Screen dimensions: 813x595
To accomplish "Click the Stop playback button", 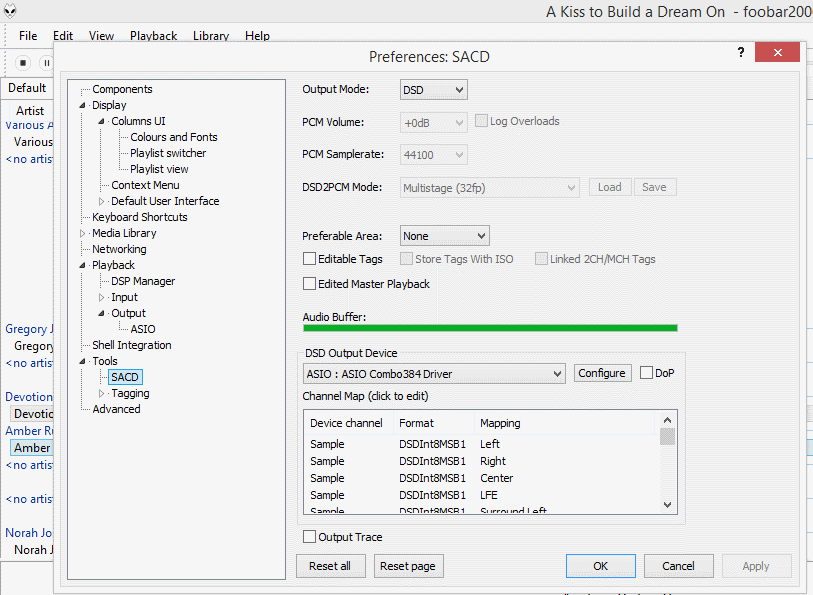I will coord(23,62).
